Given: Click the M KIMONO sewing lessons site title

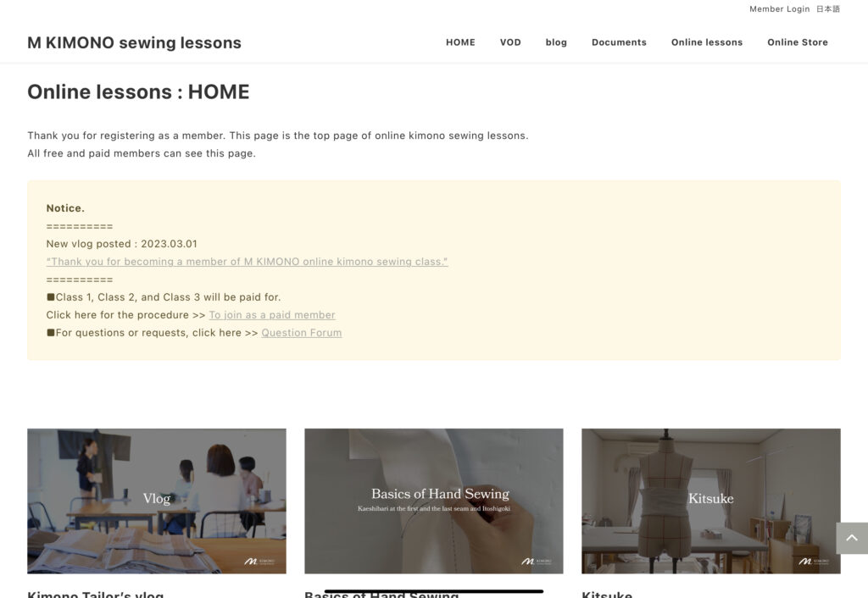Looking at the screenshot, I should coord(135,42).
